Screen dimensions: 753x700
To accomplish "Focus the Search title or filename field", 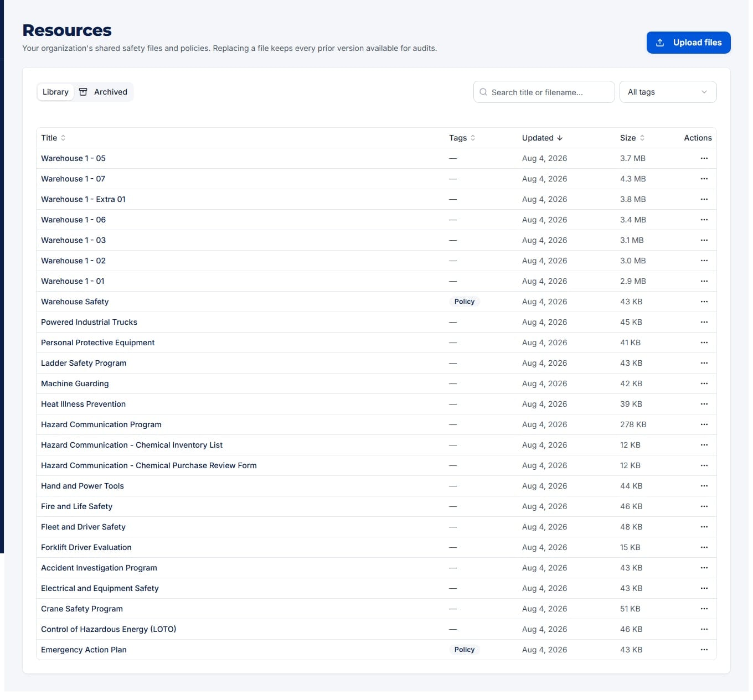I will point(544,92).
